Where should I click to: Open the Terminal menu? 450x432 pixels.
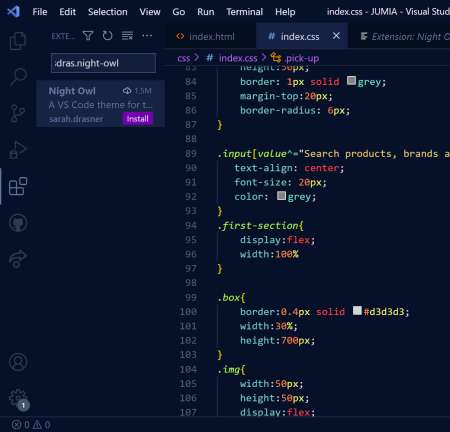pyautogui.click(x=245, y=12)
